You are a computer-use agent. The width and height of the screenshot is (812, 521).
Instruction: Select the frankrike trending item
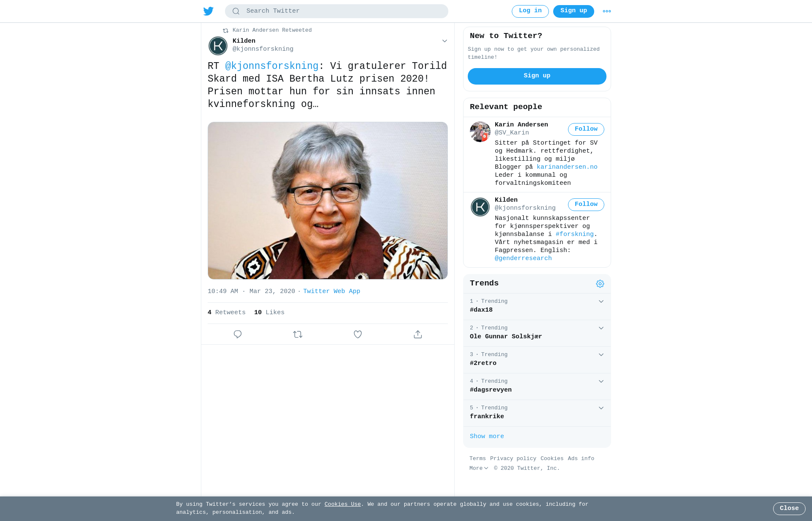click(x=537, y=413)
